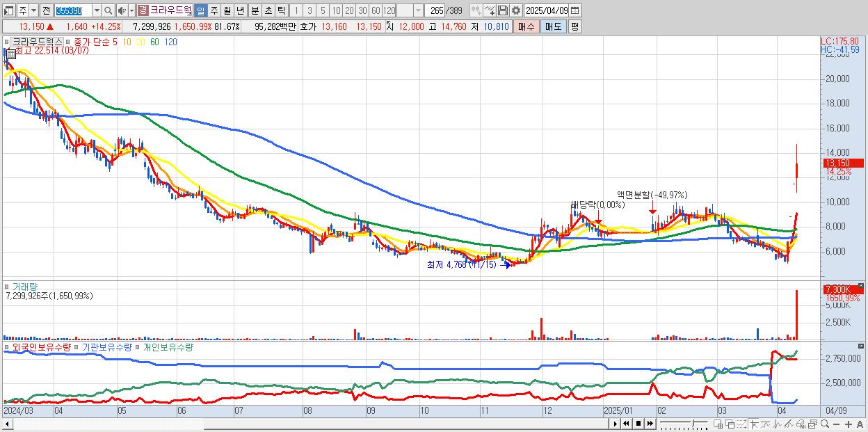Choose the 120 interval button
The height and width of the screenshot is (432, 868).
click(389, 10)
